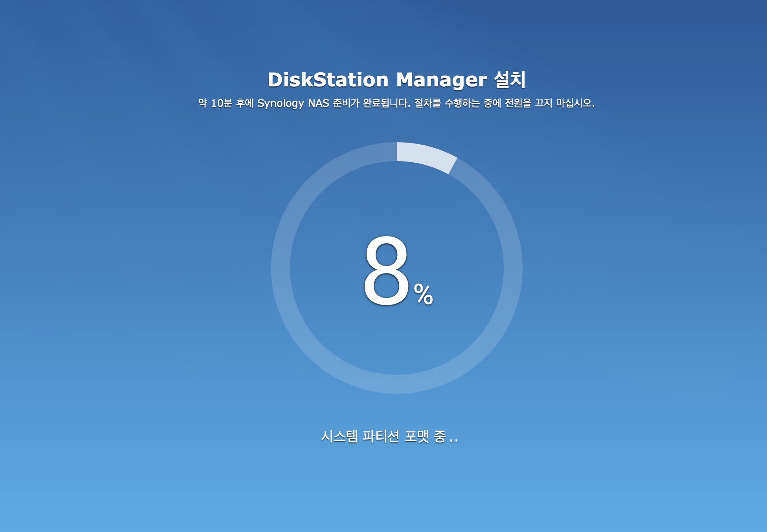The height and width of the screenshot is (532, 767).
Task: Click the 파티션 word in status message
Action: (x=380, y=437)
